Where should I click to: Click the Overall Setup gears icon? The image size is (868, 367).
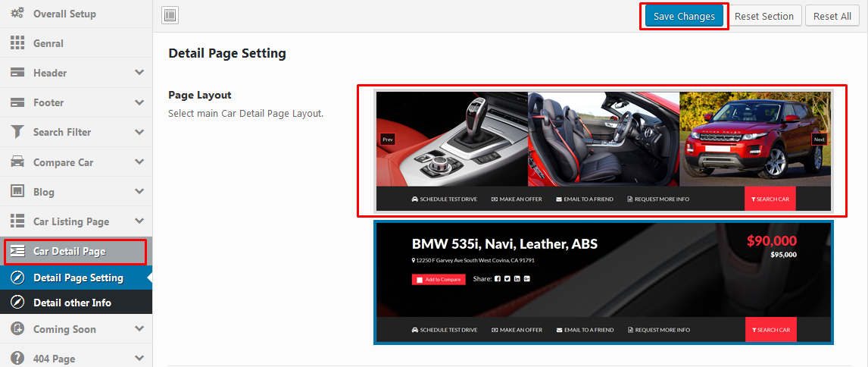pyautogui.click(x=17, y=14)
